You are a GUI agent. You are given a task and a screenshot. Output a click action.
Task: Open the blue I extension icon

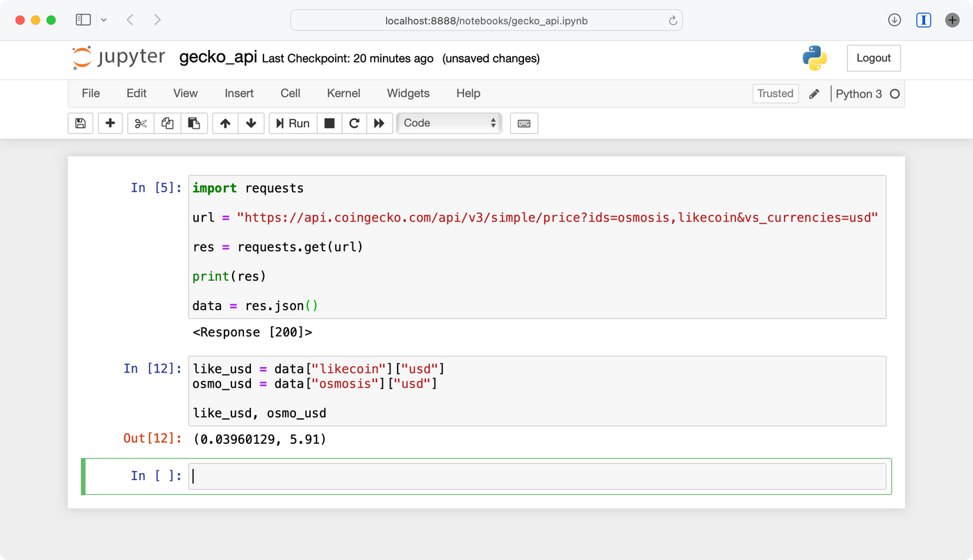(x=924, y=20)
